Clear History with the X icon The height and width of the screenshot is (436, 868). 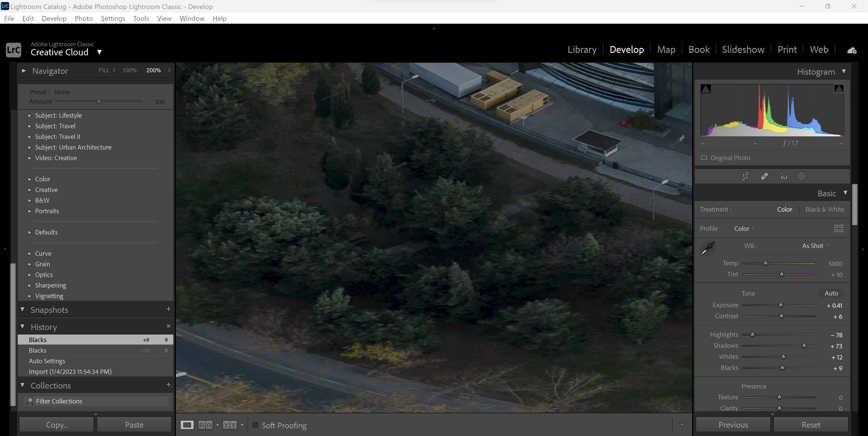coord(168,326)
